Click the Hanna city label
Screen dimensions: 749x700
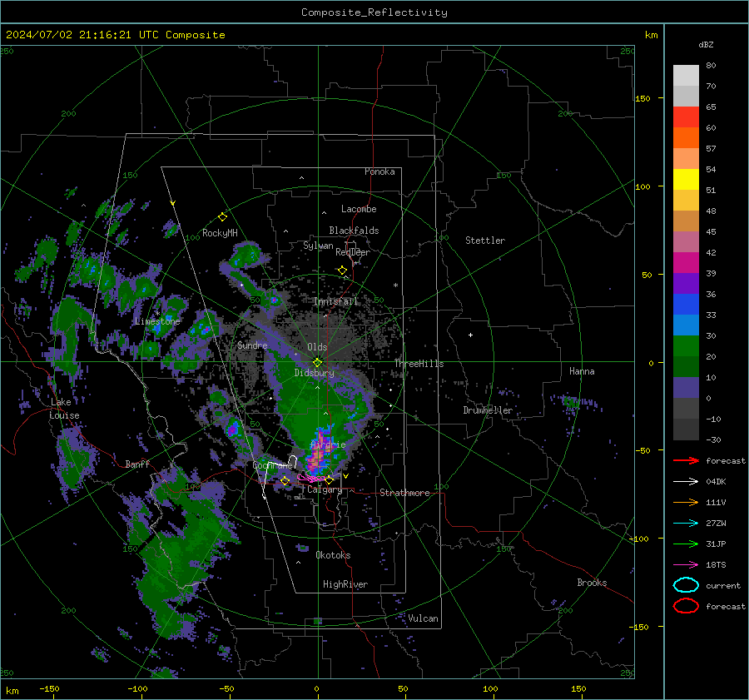point(582,371)
